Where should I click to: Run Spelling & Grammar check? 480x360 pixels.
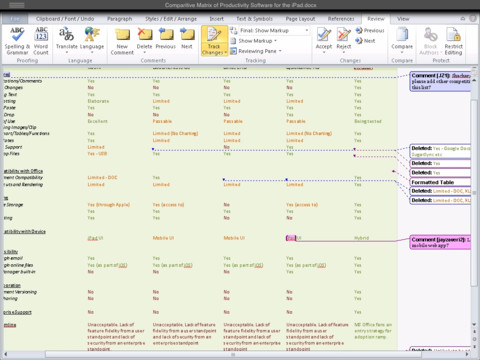[17, 41]
